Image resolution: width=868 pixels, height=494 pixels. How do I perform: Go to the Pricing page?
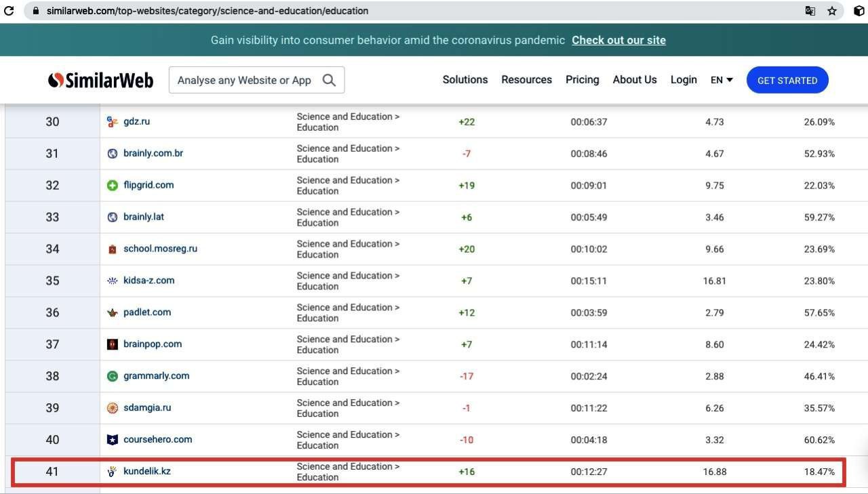point(583,80)
